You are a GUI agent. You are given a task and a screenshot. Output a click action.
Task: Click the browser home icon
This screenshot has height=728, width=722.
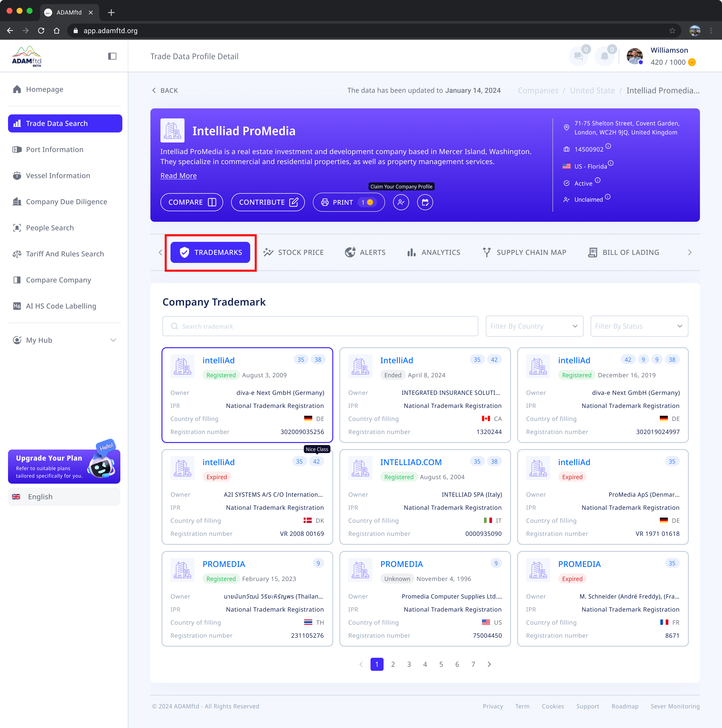[56, 31]
